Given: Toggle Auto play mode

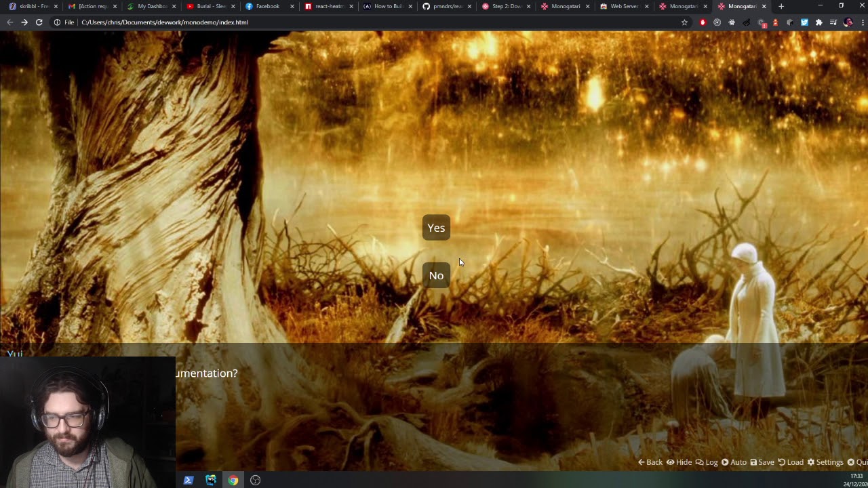Looking at the screenshot, I should tap(734, 462).
